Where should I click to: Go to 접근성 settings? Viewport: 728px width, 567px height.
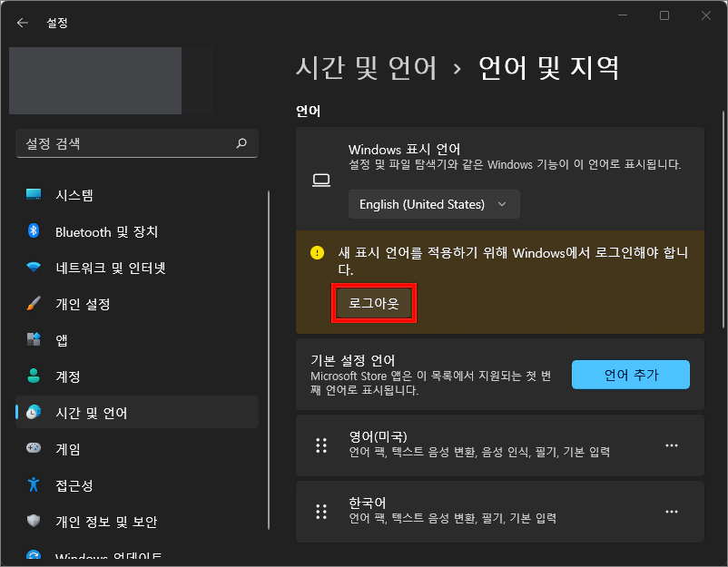pos(137,484)
